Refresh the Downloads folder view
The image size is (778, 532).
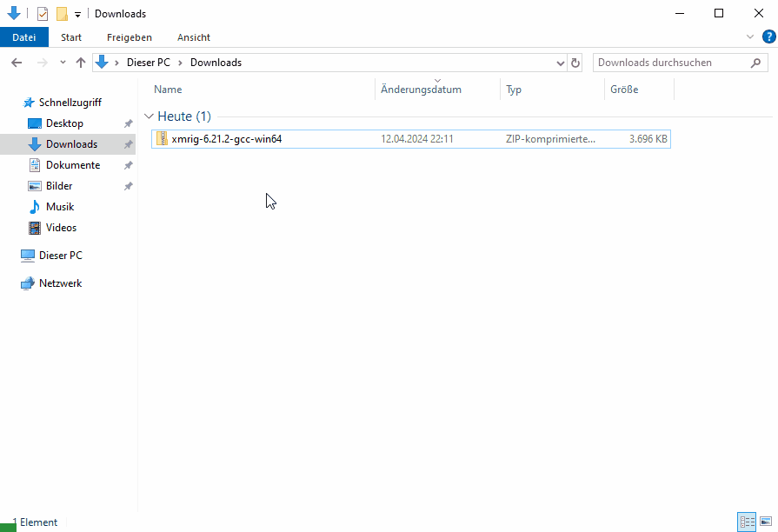click(x=575, y=63)
